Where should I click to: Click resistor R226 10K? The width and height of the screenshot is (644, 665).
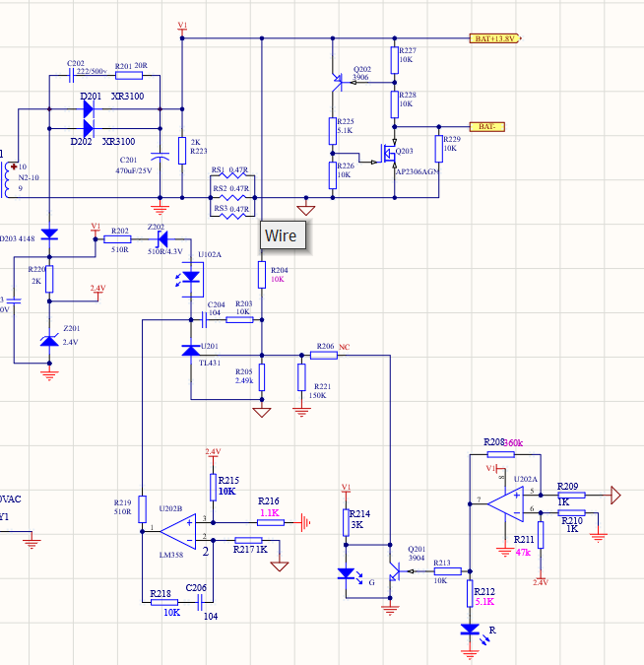(x=333, y=175)
